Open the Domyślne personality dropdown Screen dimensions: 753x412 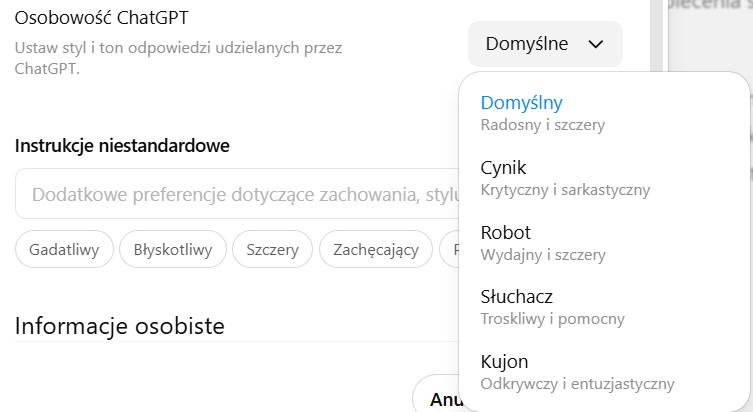[x=544, y=44]
